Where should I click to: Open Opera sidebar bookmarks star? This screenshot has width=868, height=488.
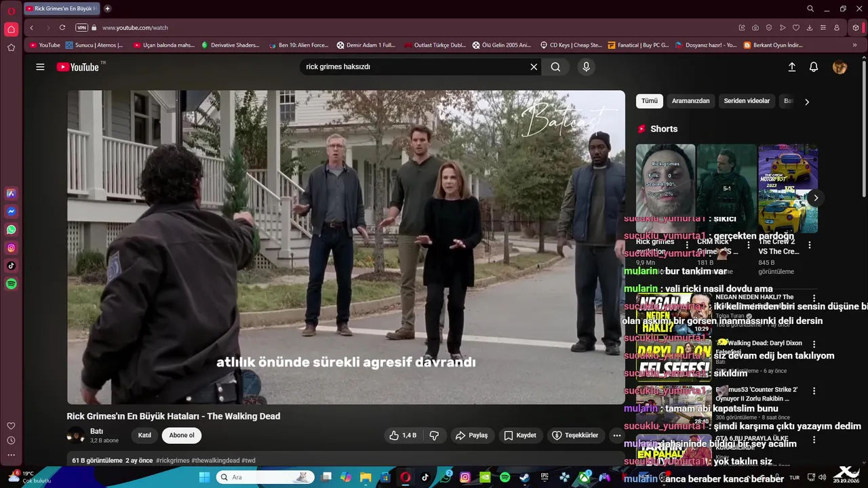coord(11,47)
